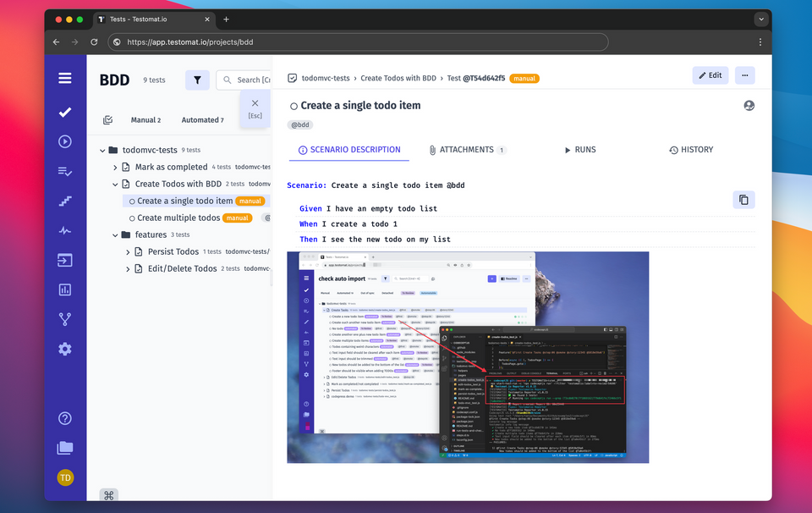812x513 pixels.
Task: Open the more options ellipsis button
Action: [744, 75]
